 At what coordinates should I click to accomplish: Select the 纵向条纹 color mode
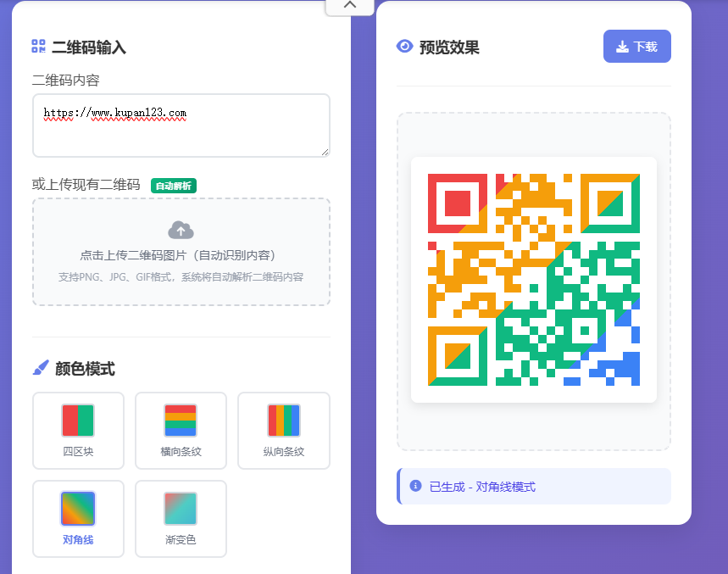(x=283, y=431)
